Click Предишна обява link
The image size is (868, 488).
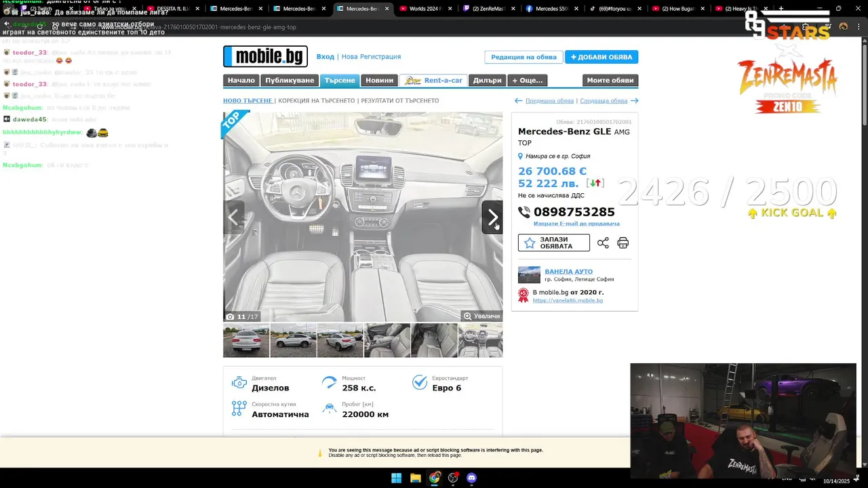pyautogui.click(x=549, y=100)
